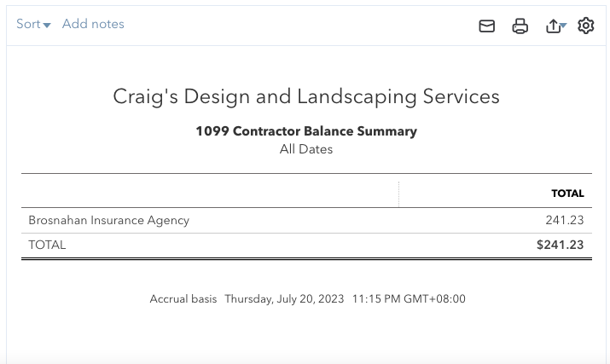Screen dimensions: 610x364
Task: Click Accrual basis footer text
Action: [x=183, y=298]
